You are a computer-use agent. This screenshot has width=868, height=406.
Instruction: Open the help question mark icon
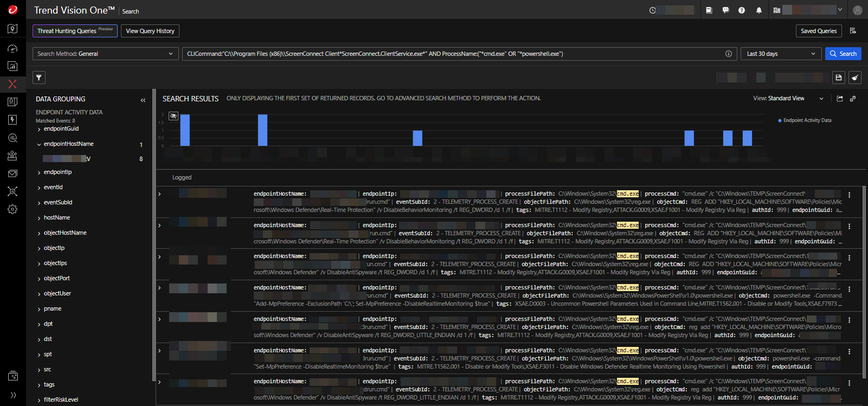(x=742, y=10)
